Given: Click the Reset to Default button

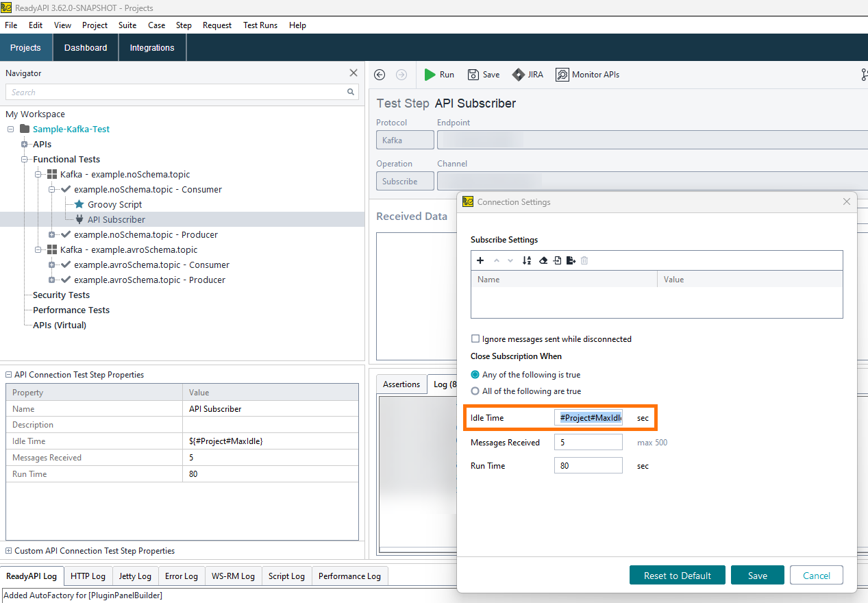Looking at the screenshot, I should click(x=677, y=576).
